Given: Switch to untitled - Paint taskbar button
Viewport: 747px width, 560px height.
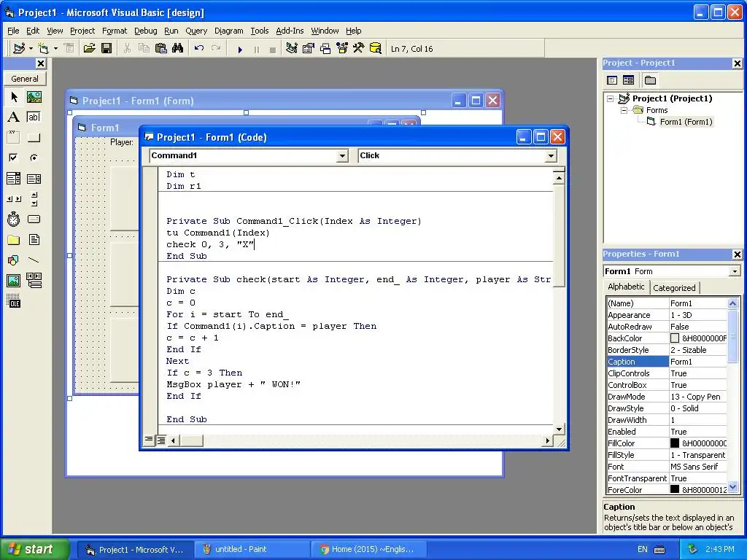Looking at the screenshot, I should tap(252, 549).
